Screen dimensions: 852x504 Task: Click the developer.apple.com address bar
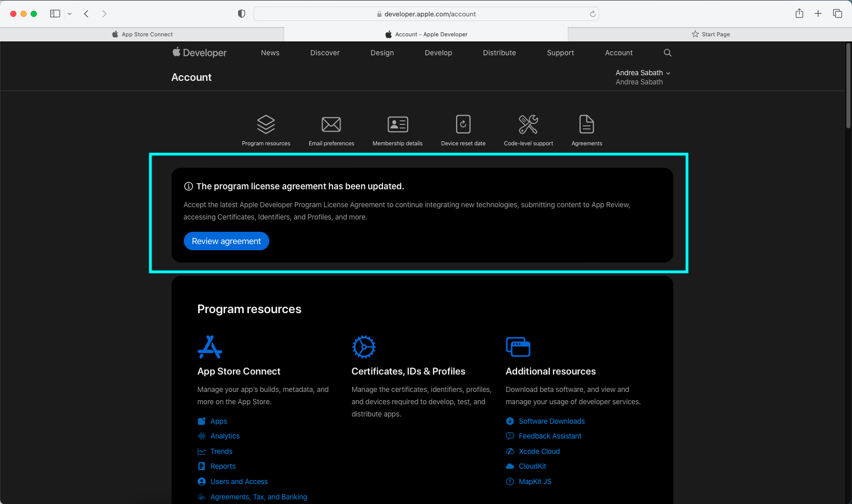pos(426,14)
